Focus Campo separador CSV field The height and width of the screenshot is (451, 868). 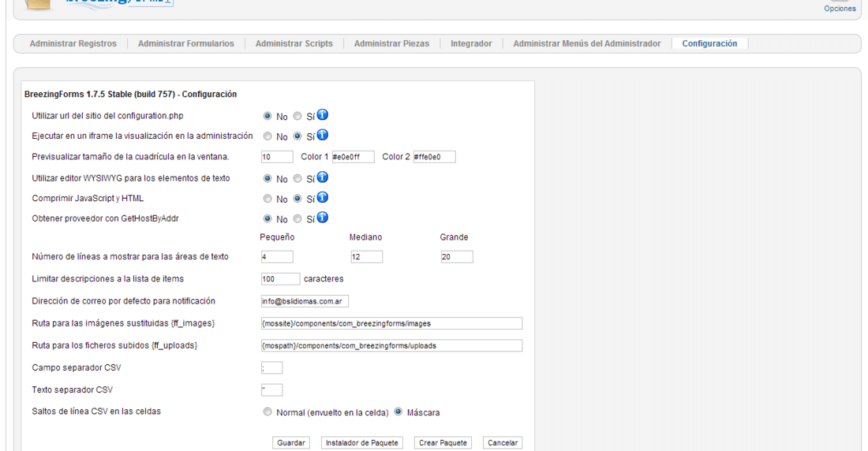[271, 367]
